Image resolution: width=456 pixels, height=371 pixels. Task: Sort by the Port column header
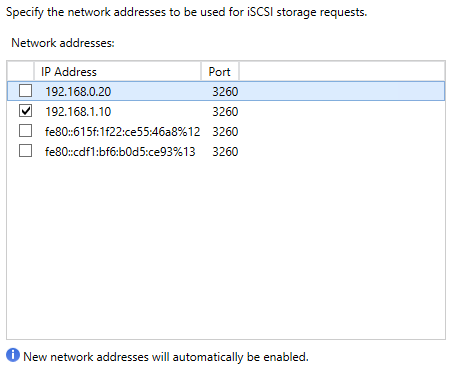[220, 71]
